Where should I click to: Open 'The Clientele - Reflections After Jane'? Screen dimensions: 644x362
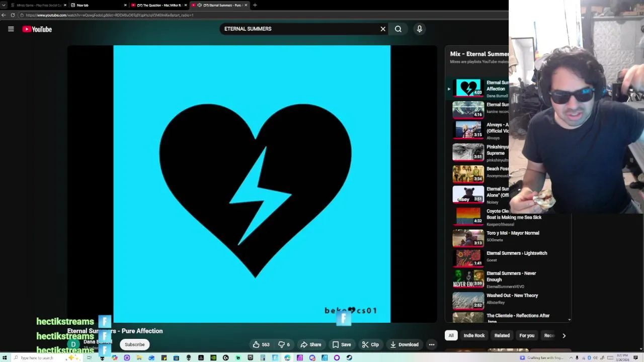click(518, 318)
